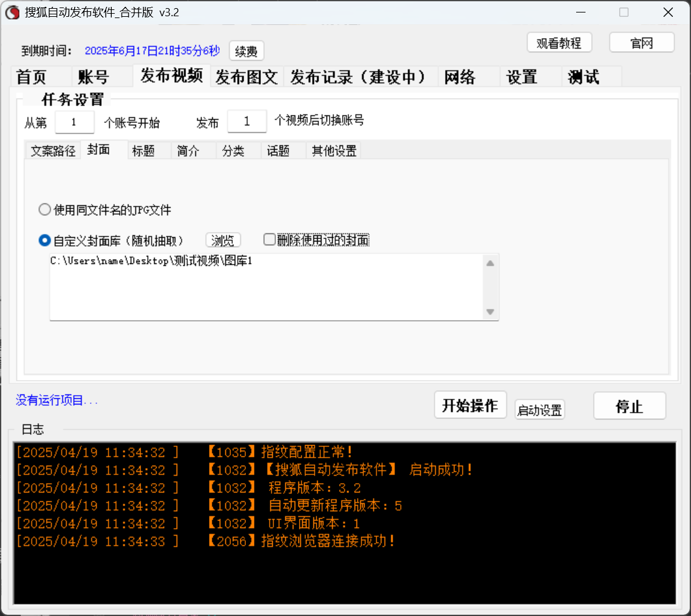Click log line 启动成功！
This screenshot has height=616, width=691.
441,470
